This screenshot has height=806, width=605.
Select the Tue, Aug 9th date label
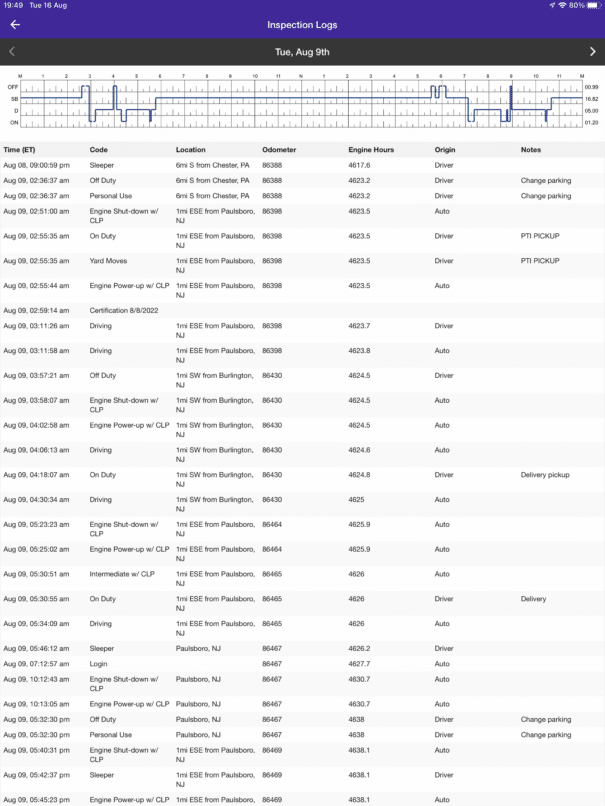point(302,51)
